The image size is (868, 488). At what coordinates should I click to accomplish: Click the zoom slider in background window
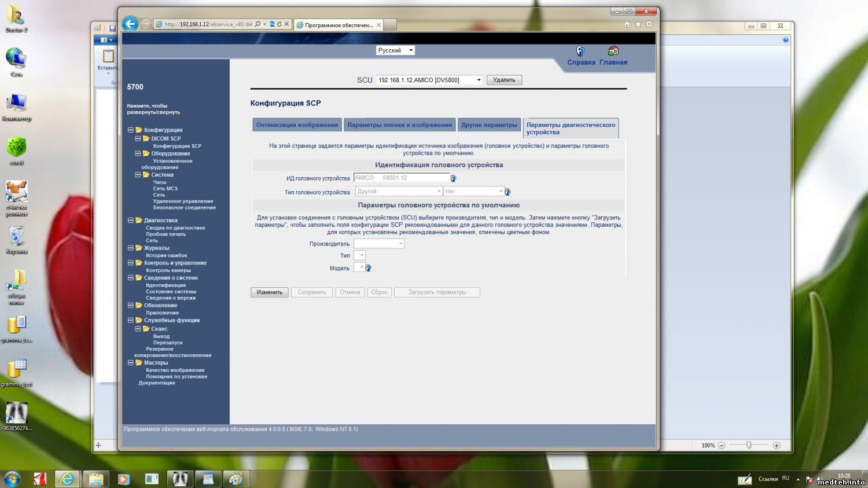pos(749,445)
